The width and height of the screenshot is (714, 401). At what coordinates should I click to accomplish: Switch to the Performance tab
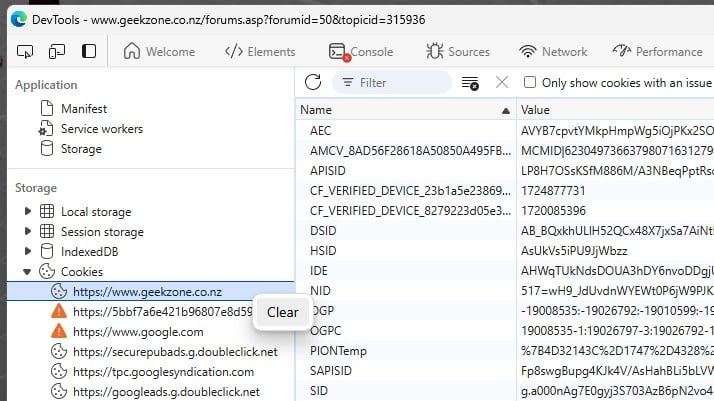(658, 51)
